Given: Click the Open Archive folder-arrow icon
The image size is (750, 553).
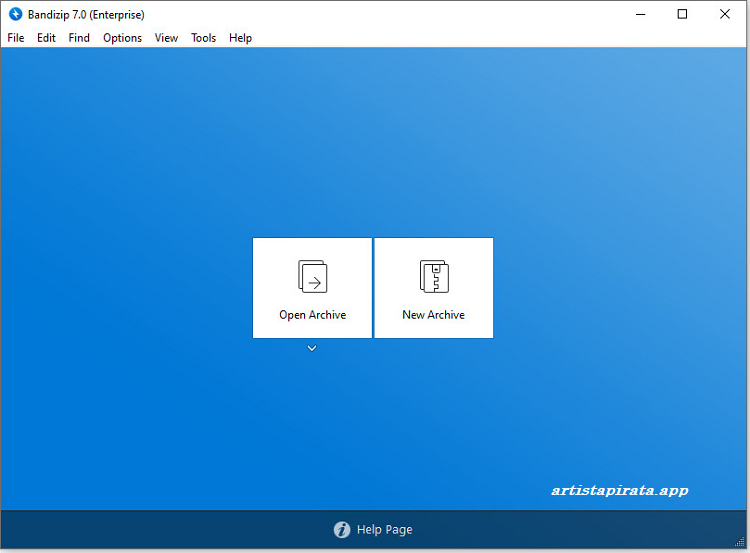Looking at the screenshot, I should pos(313,276).
